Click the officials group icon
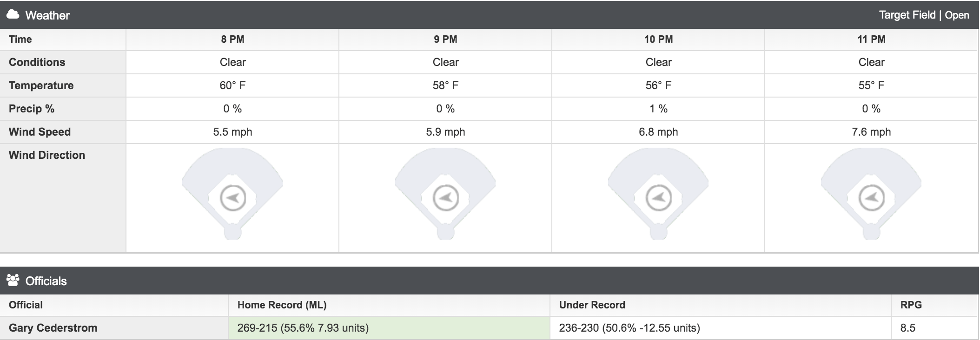980x340 pixels. tap(13, 280)
